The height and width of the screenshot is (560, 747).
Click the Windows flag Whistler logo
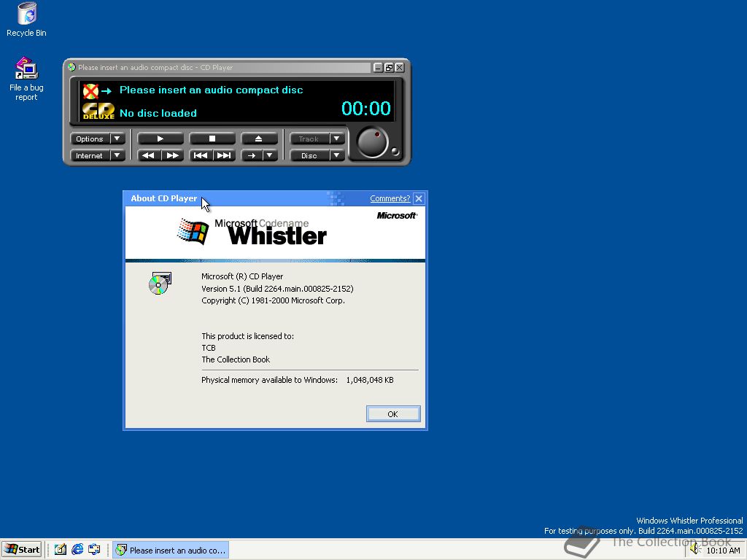[193, 231]
